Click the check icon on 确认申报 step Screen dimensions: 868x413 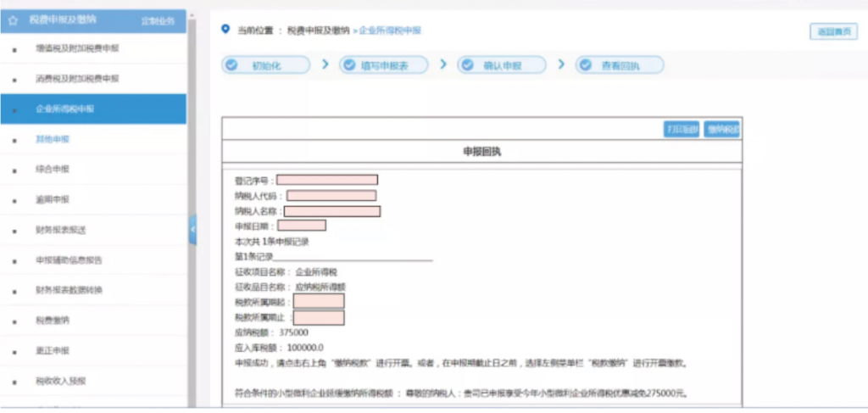[466, 65]
